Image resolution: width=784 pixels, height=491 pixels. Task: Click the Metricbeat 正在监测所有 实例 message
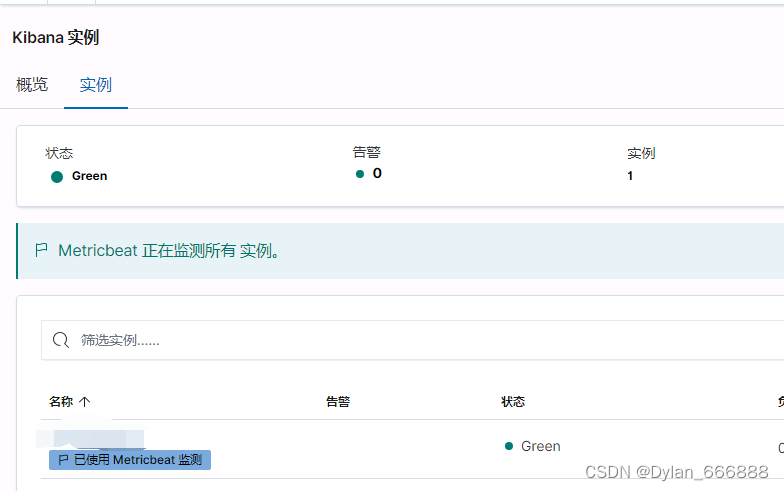(x=168, y=250)
